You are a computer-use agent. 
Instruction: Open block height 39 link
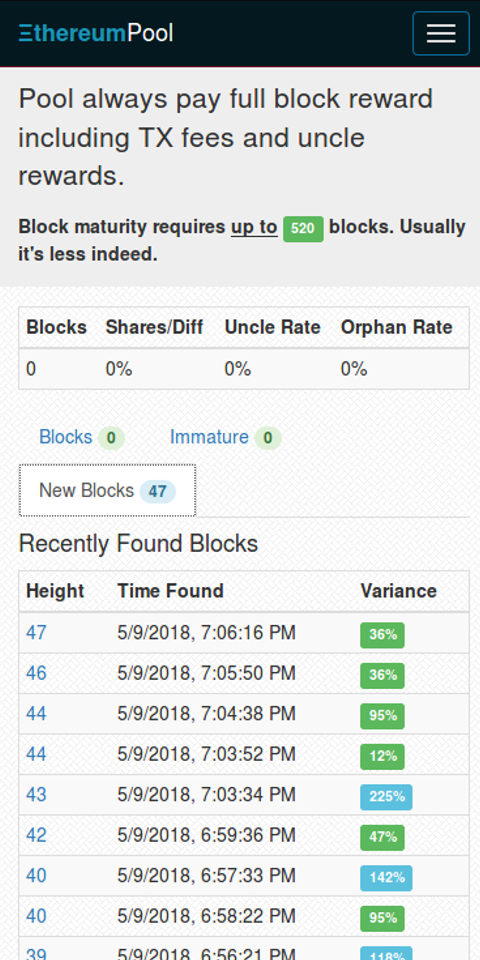[36, 953]
